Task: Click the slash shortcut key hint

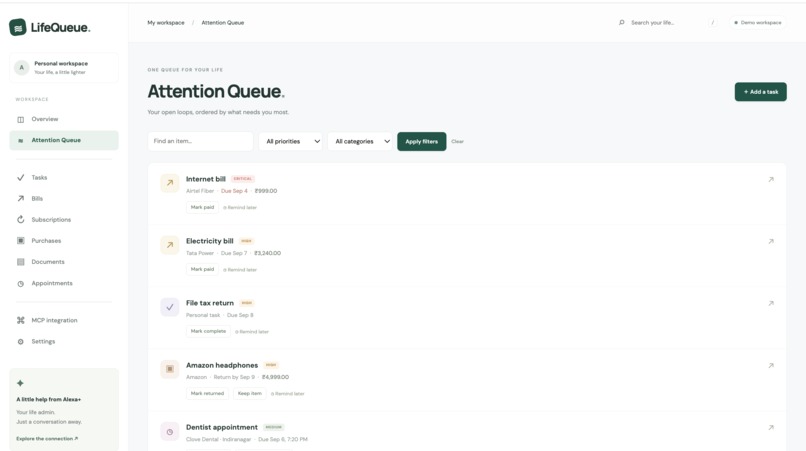Action: (712, 23)
